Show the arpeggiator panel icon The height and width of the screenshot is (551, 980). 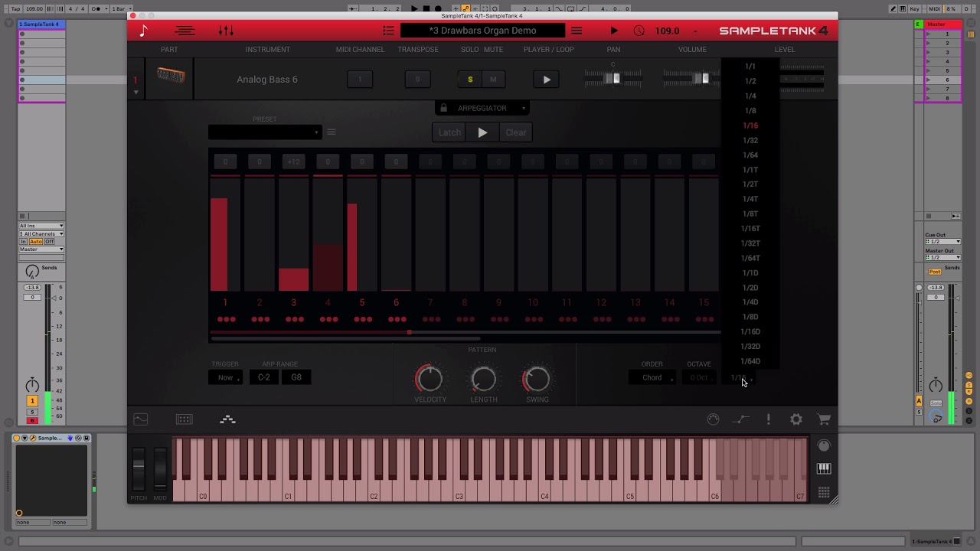227,419
